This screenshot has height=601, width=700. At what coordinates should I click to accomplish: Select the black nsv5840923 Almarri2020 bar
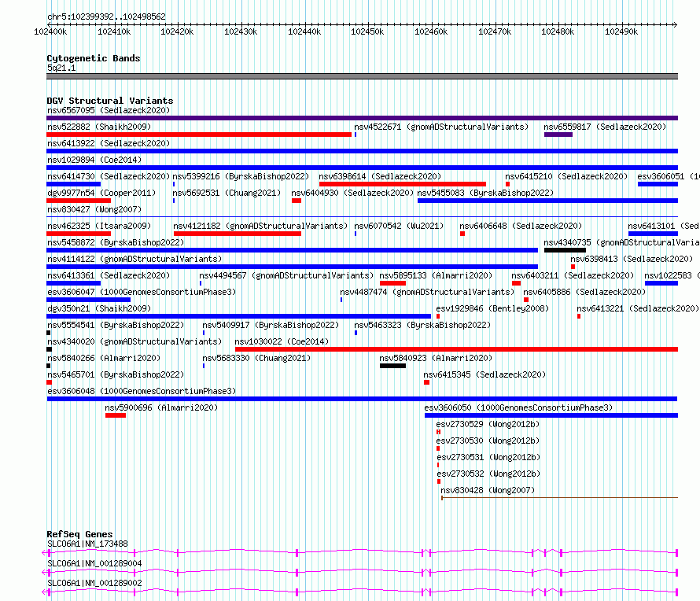pyautogui.click(x=392, y=366)
